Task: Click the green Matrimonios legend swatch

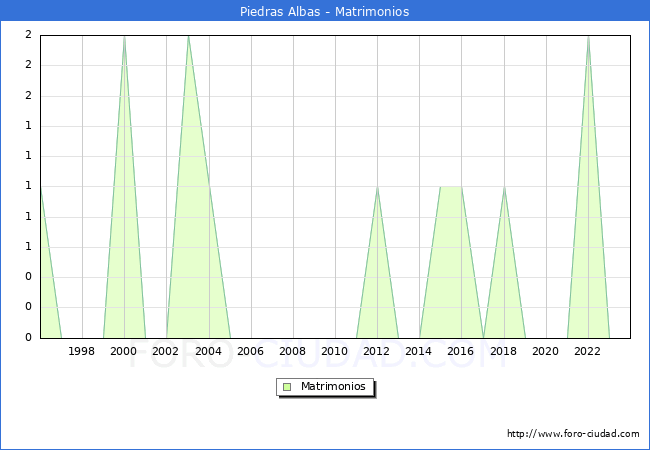Action: pos(287,386)
